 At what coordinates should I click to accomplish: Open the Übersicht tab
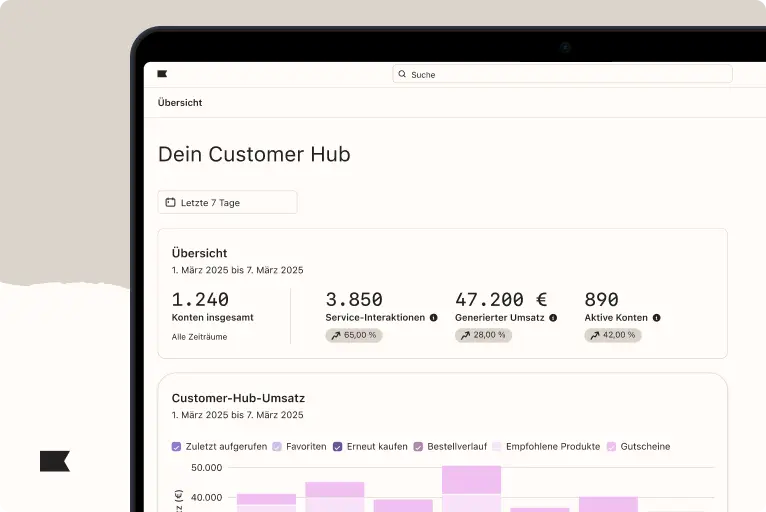(180, 103)
